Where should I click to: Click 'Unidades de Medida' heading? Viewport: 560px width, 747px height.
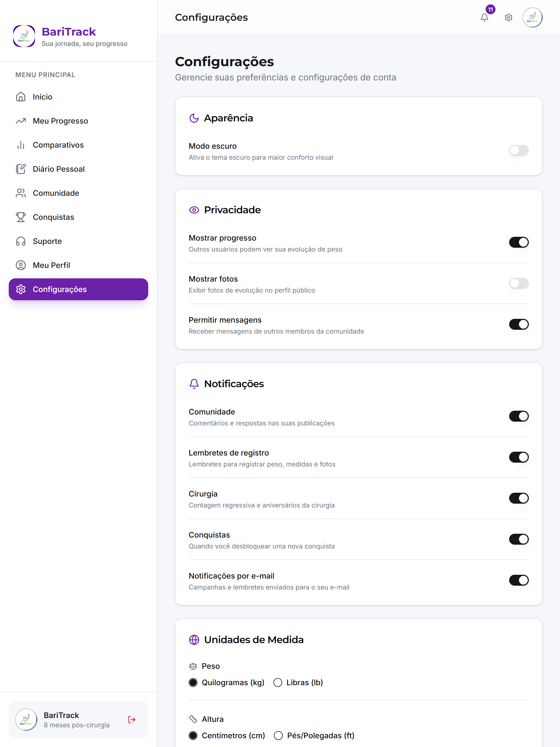click(x=254, y=640)
